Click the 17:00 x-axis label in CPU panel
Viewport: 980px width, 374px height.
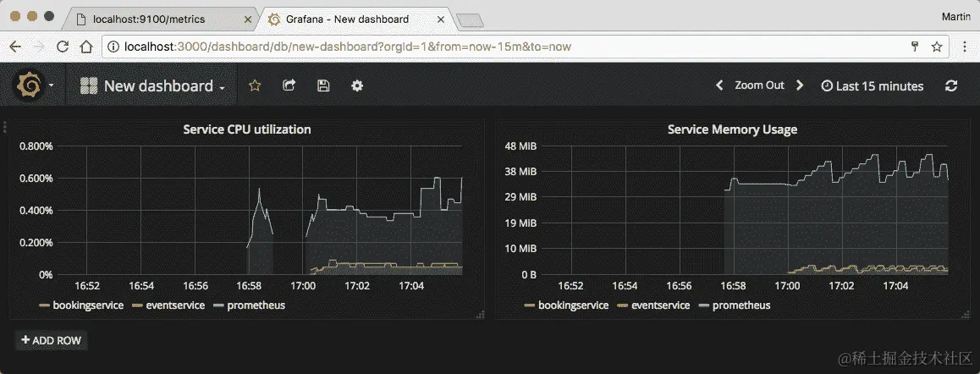[302, 286]
